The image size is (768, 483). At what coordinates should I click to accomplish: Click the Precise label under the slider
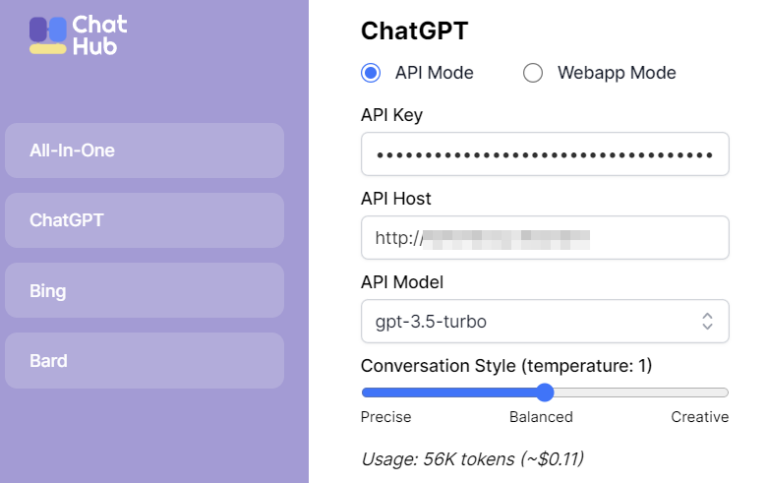386,417
